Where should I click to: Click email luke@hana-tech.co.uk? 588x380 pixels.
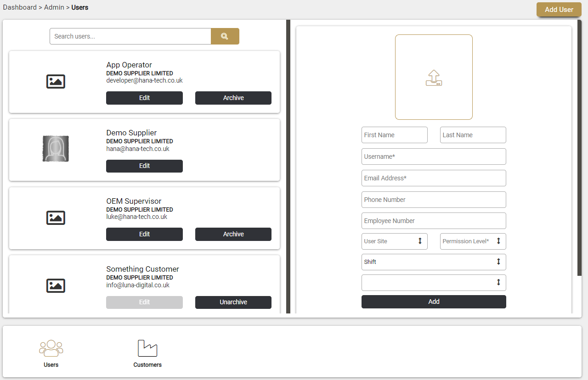point(137,217)
